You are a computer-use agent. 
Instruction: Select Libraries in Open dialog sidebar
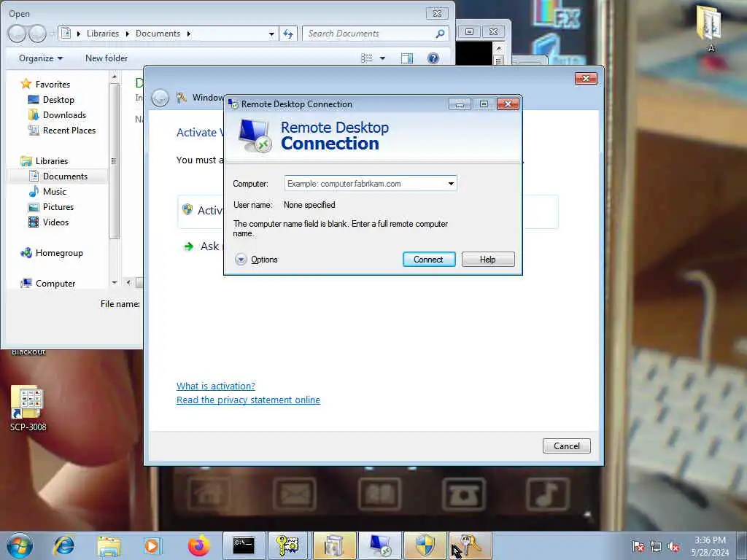44,161
